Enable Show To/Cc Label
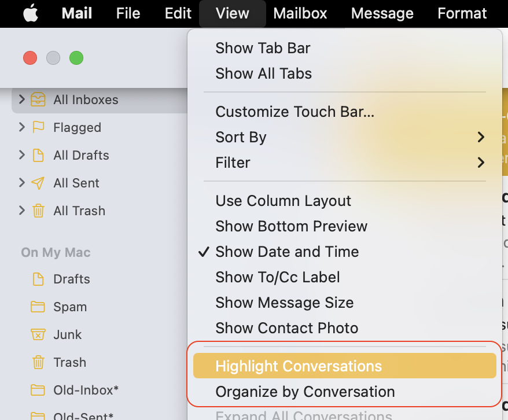 tap(277, 277)
